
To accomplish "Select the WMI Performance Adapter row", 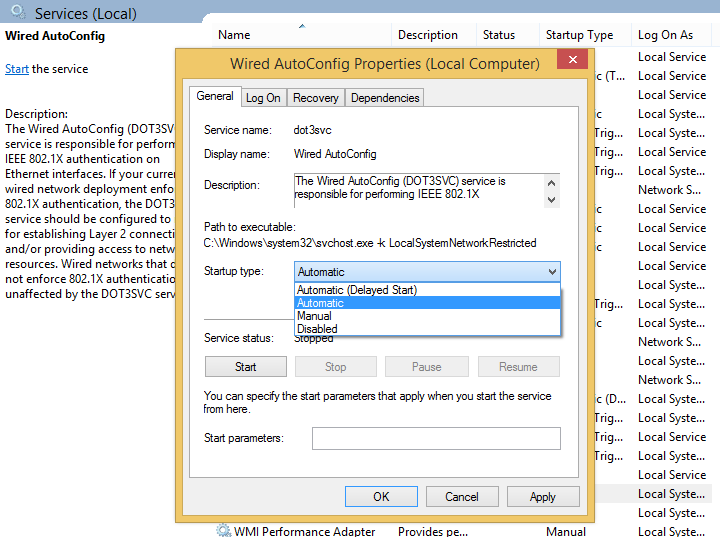I will point(463,531).
